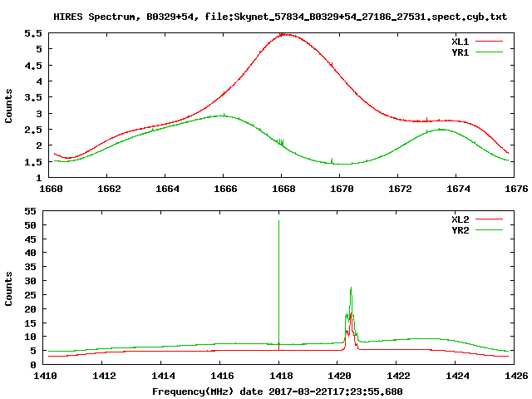
Task: Select the YR2 legend label
Action: (x=461, y=230)
